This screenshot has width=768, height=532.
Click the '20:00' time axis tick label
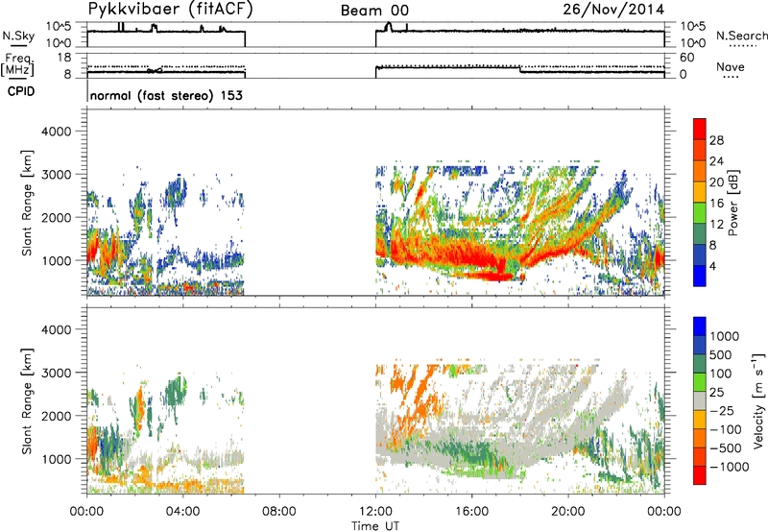click(568, 512)
